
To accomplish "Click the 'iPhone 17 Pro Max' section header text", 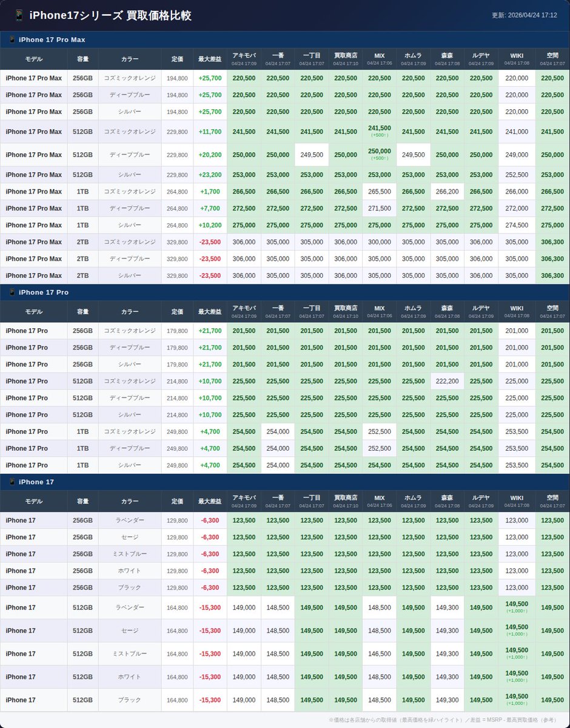I will click(52, 39).
